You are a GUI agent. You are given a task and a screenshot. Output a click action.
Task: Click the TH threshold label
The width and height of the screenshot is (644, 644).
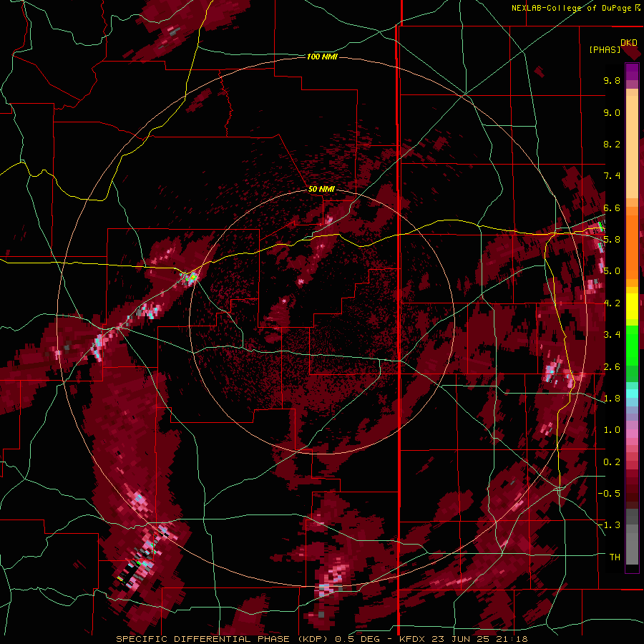point(615,557)
